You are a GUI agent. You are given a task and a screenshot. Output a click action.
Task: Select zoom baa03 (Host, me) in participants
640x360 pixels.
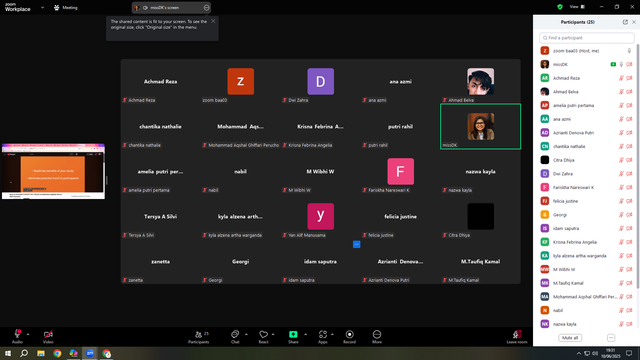[x=587, y=51]
